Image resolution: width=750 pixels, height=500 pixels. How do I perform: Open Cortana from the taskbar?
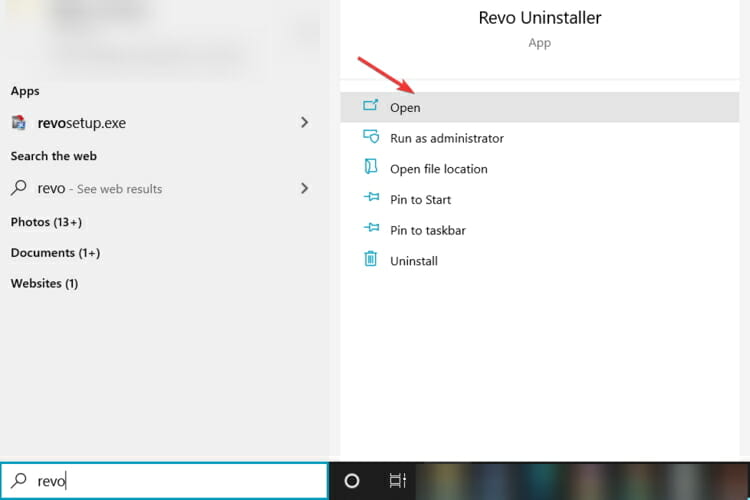(x=352, y=480)
